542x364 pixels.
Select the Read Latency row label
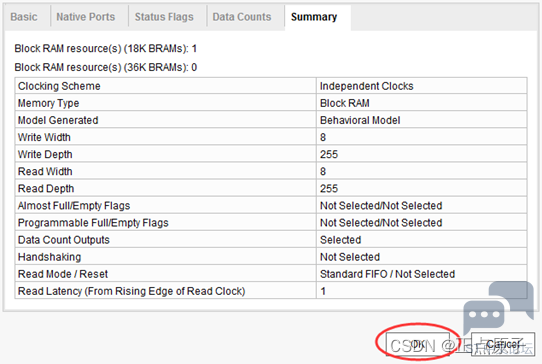131,291
